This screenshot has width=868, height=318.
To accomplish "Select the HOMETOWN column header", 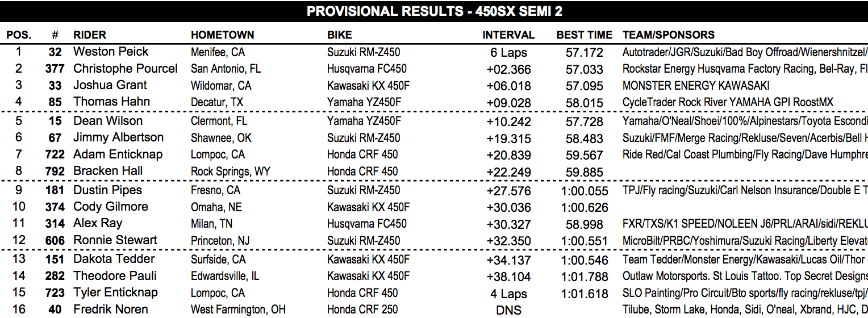I will coord(223,35).
